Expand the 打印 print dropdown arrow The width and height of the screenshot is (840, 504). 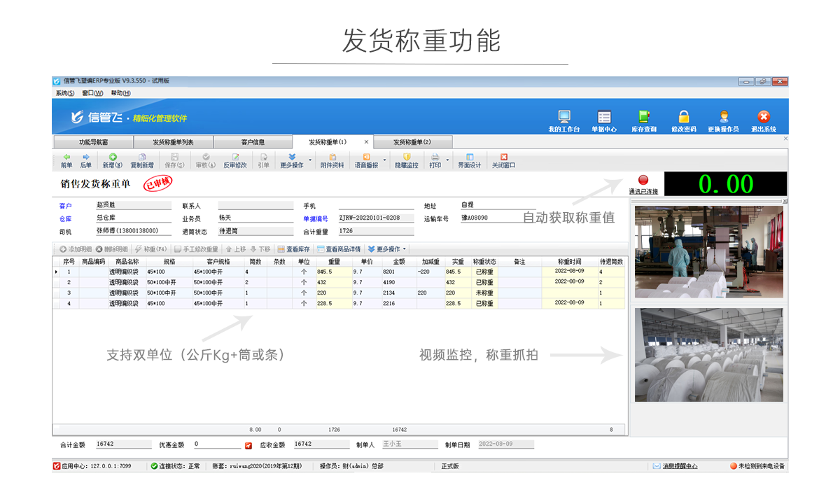447,160
